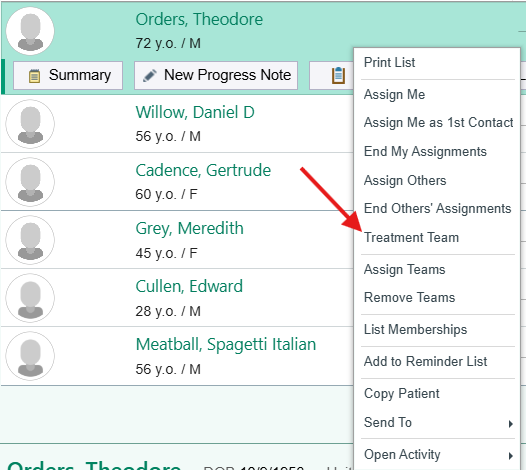Click the notepad icon in Summary button
This screenshot has height=470, width=526.
[35, 76]
